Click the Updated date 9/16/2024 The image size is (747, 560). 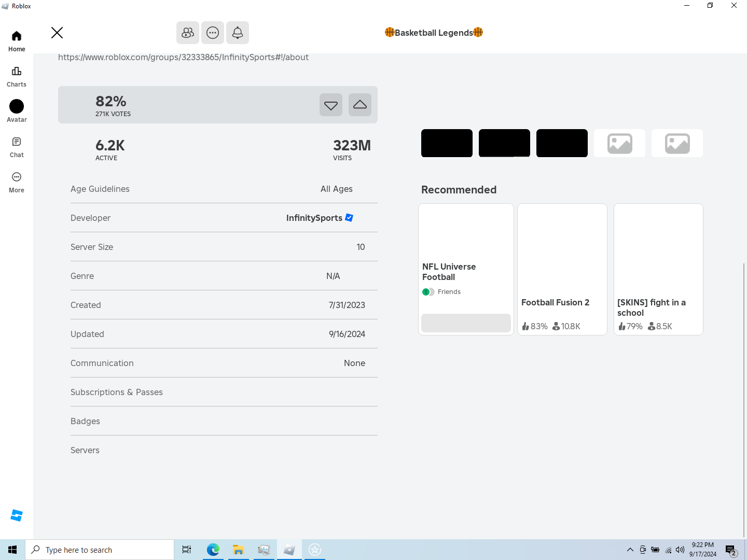[x=347, y=334]
